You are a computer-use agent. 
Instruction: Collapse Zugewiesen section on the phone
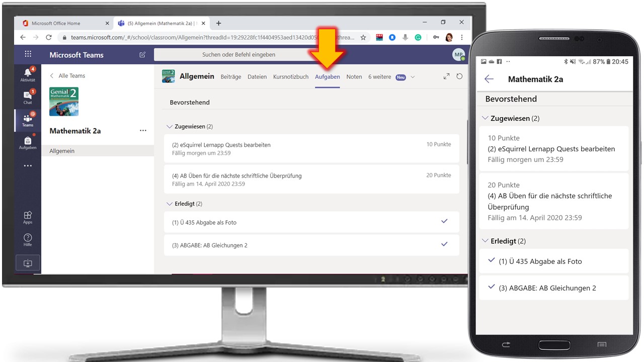(485, 118)
